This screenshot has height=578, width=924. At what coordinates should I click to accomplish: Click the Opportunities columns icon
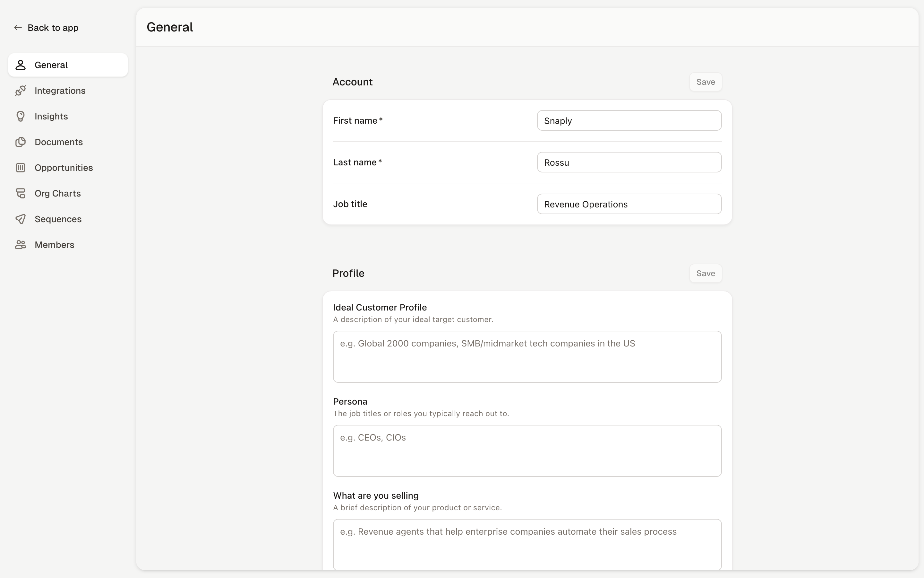pos(21,167)
